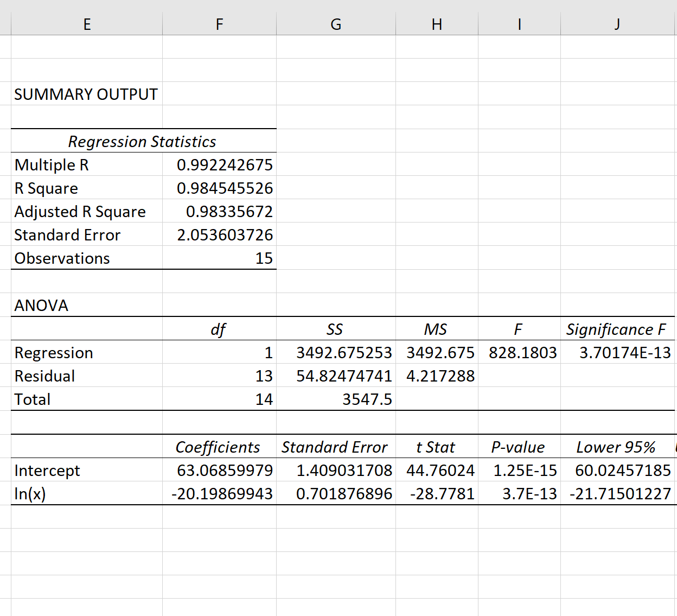Select column header J

click(617, 24)
